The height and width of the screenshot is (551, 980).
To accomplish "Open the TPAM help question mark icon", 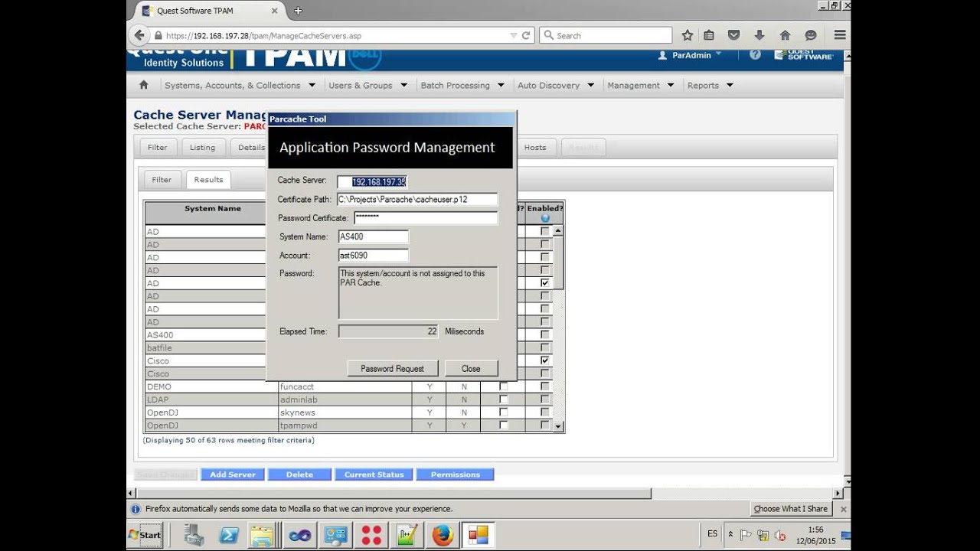I will click(755, 55).
